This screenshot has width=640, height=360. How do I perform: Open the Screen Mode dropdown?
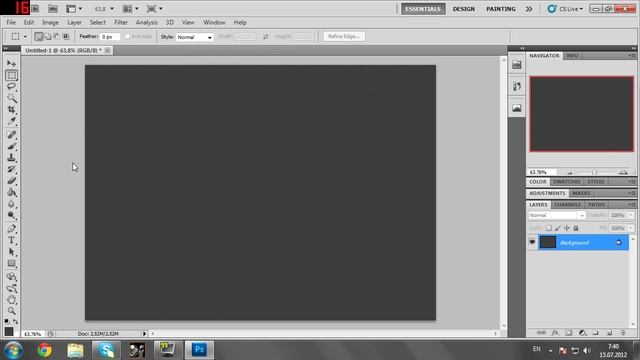154,9
